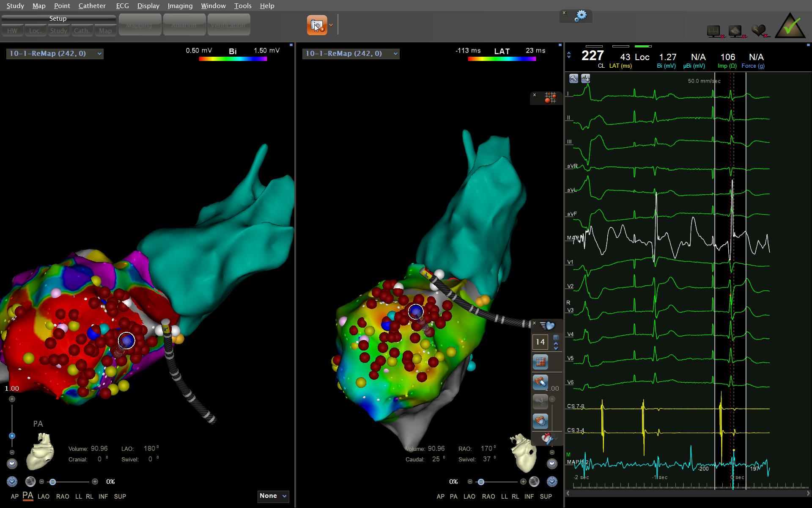Expand left map 10-1-ReMap dropdown
812x508 pixels.
coord(99,54)
